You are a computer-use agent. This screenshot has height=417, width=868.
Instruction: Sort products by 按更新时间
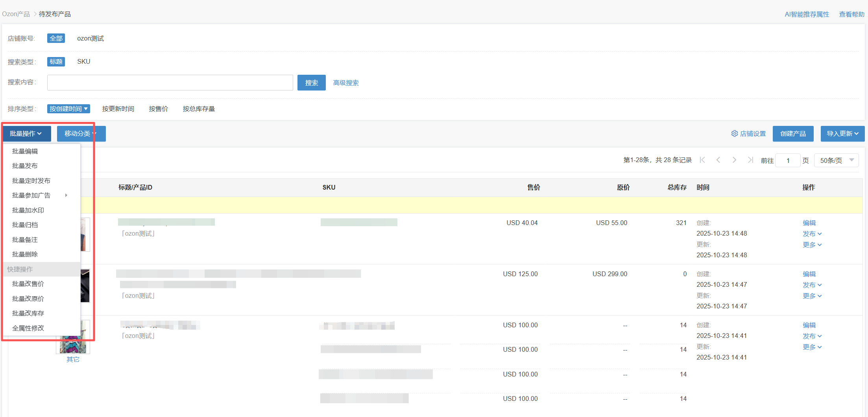(118, 109)
